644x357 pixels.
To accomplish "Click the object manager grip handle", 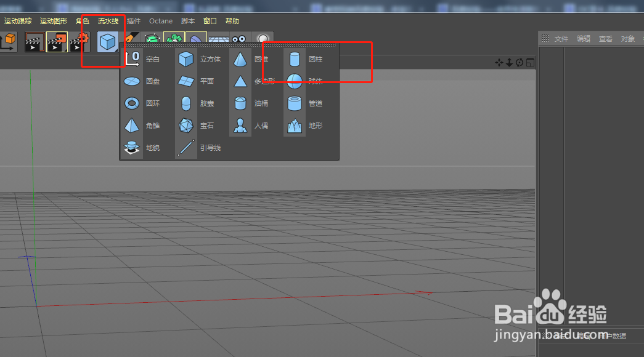I will tap(545, 38).
